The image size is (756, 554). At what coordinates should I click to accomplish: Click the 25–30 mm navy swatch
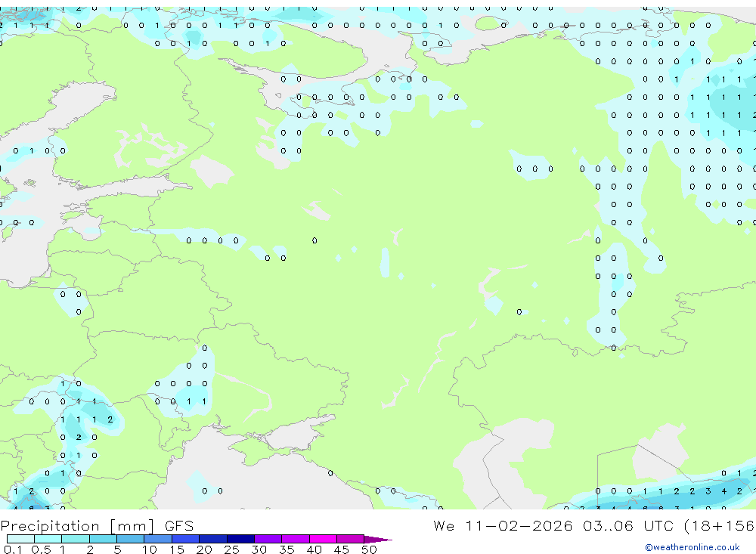click(x=240, y=539)
